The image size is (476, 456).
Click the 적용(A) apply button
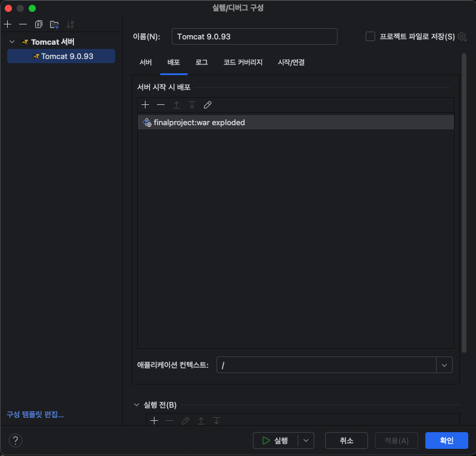[397, 441]
